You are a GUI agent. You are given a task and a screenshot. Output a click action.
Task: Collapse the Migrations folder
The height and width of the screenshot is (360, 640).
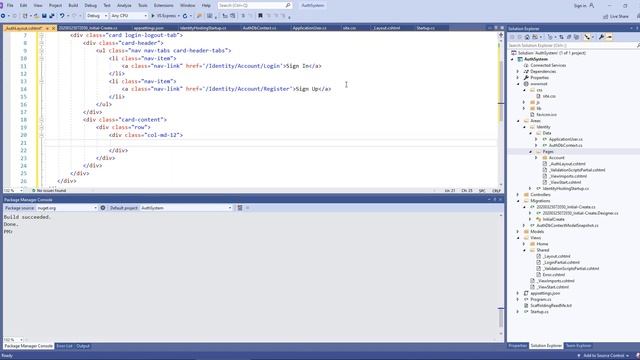518,201
